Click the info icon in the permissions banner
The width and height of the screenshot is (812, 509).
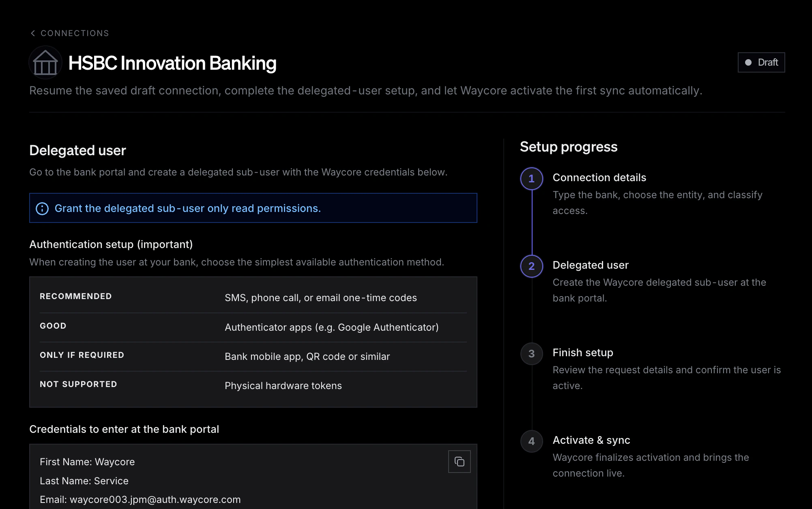click(42, 208)
